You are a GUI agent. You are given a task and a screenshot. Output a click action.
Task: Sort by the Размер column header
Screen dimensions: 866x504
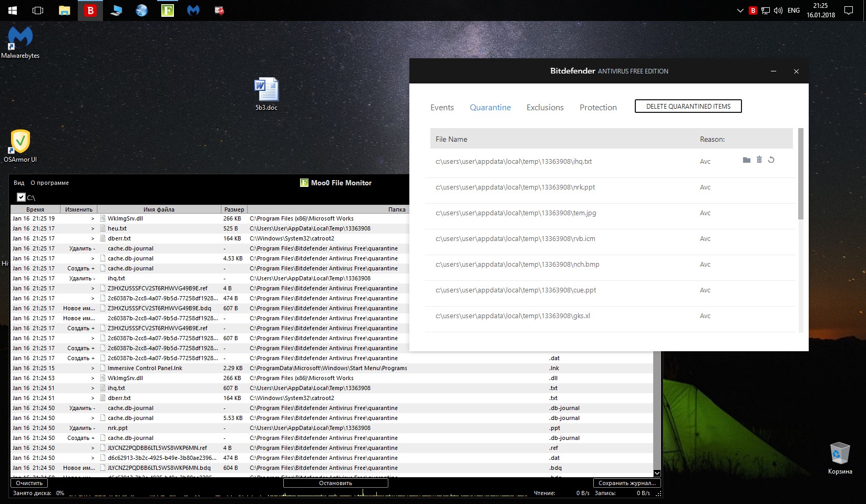click(x=234, y=209)
